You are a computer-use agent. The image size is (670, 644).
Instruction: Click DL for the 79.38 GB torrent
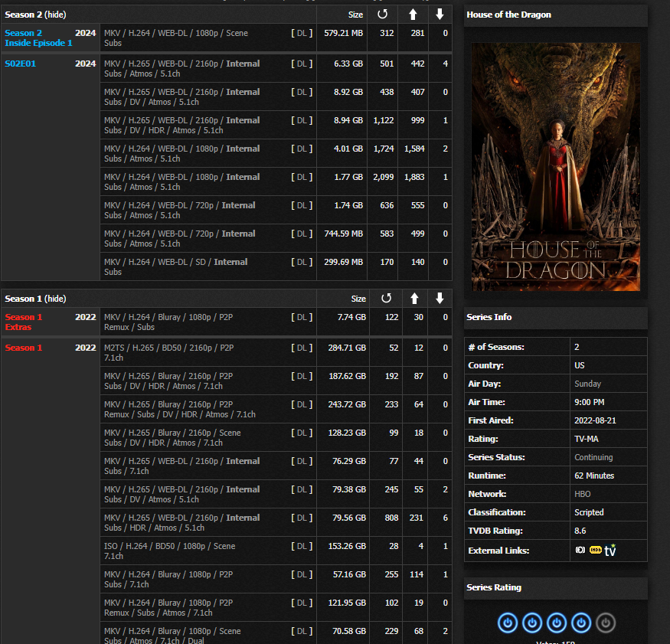[x=302, y=489]
